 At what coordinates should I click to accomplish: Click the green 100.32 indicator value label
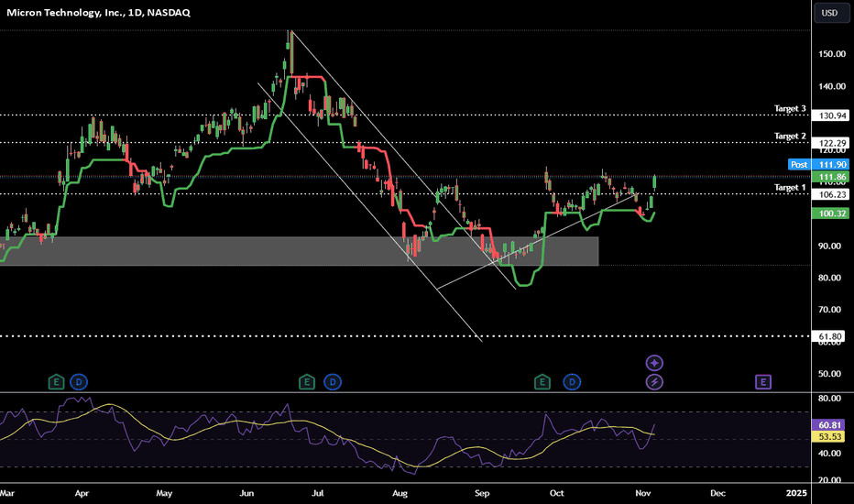tap(830, 213)
